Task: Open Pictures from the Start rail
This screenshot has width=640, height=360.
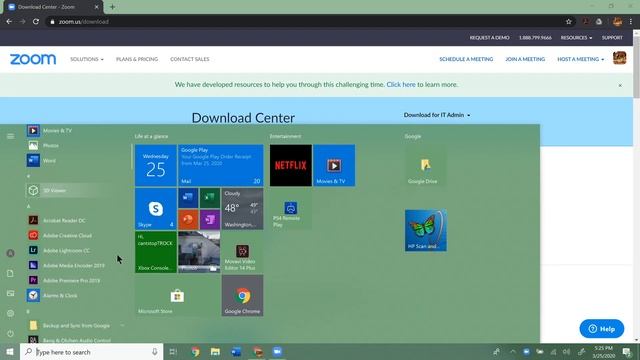Action: coord(11,293)
